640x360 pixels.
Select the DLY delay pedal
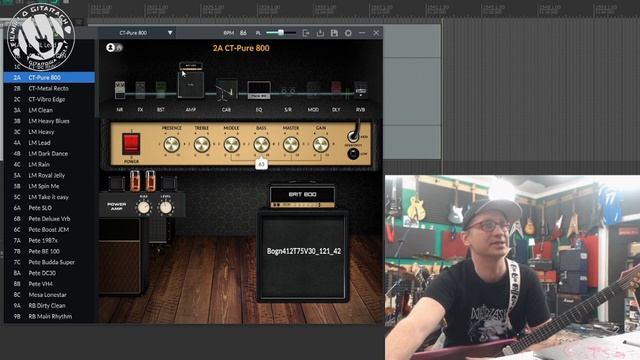tap(336, 90)
